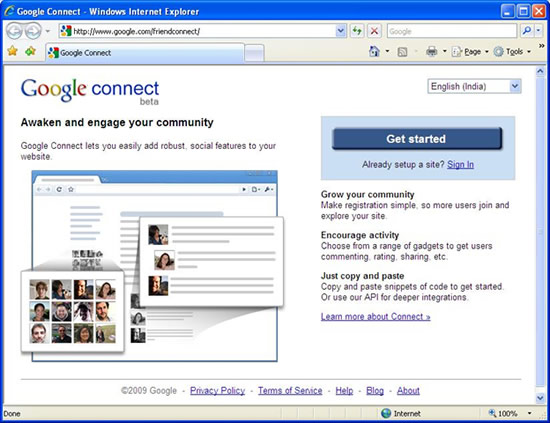Open Favorites Center star icon
This screenshot has width=550, height=423.
tap(13, 52)
